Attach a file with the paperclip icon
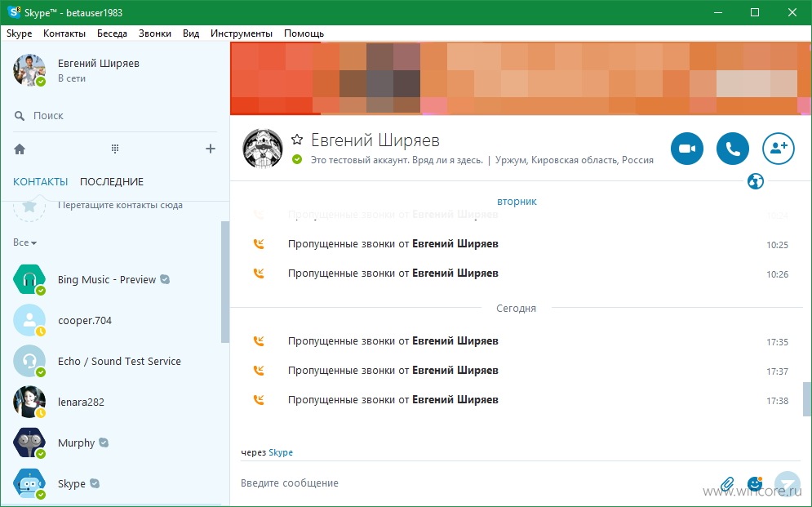The image size is (812, 507). [x=728, y=484]
